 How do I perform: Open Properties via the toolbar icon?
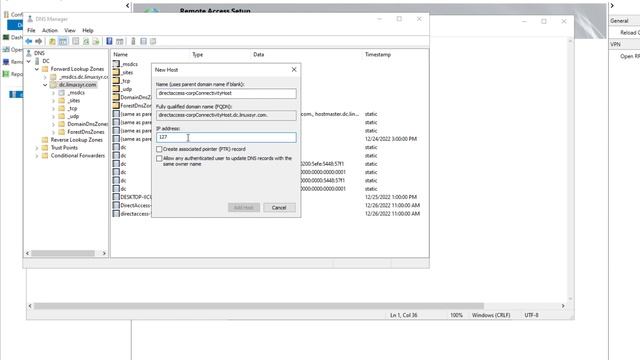click(x=76, y=41)
